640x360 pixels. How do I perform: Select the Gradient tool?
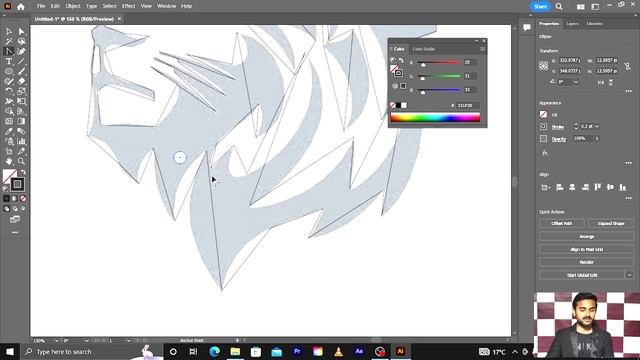21,121
